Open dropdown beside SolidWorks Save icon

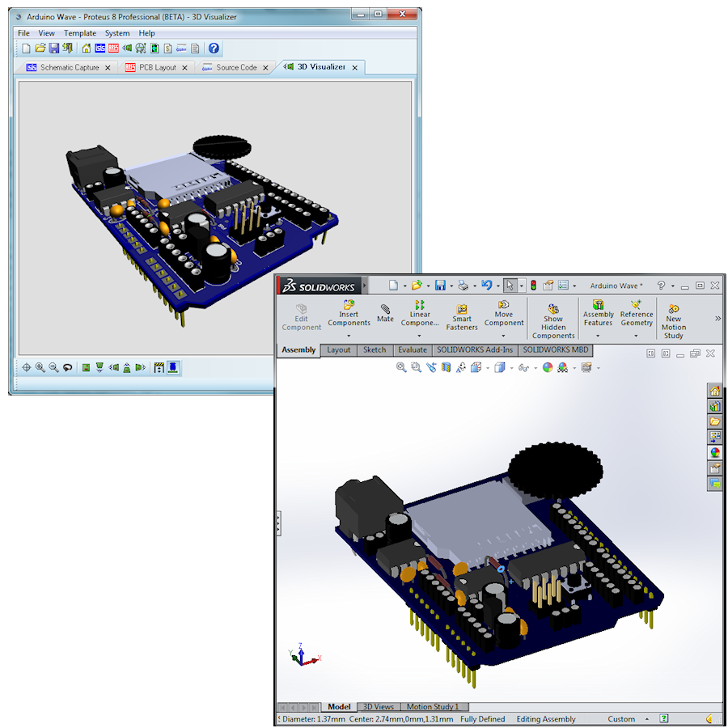(x=451, y=286)
